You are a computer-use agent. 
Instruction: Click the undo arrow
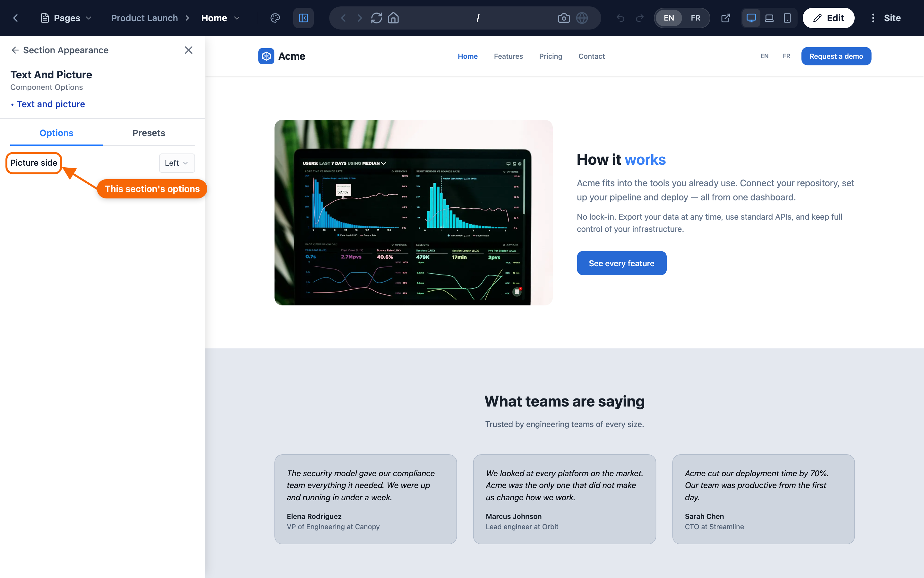(x=620, y=18)
